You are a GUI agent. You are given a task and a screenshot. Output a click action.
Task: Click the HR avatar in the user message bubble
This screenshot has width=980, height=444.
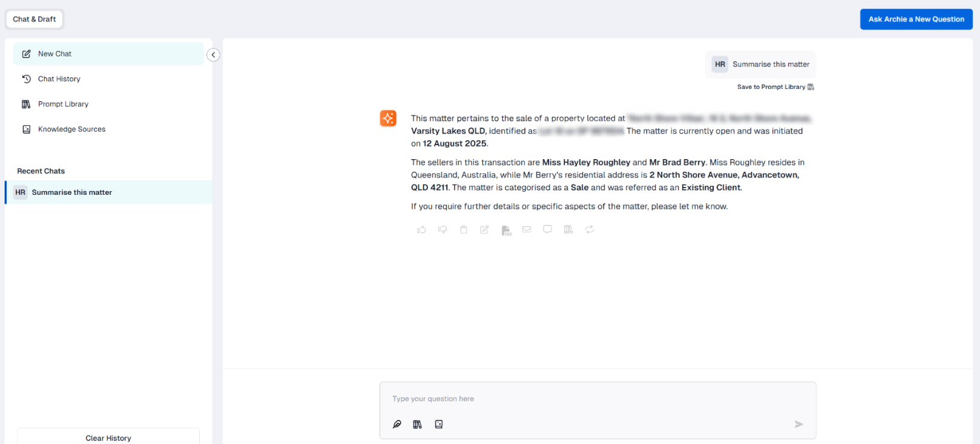[720, 64]
